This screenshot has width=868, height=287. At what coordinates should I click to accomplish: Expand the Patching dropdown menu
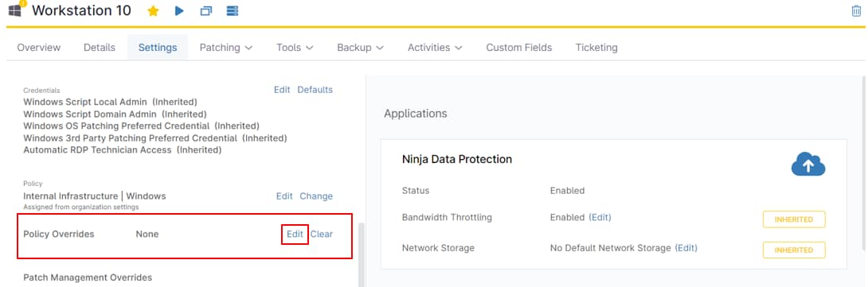[x=226, y=48]
